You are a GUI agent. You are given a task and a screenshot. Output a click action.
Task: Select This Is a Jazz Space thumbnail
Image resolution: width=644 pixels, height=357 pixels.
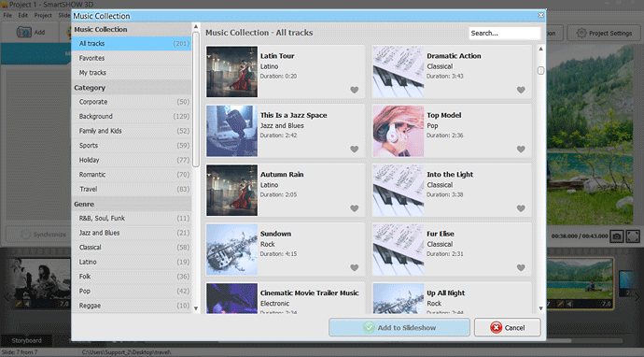point(232,131)
